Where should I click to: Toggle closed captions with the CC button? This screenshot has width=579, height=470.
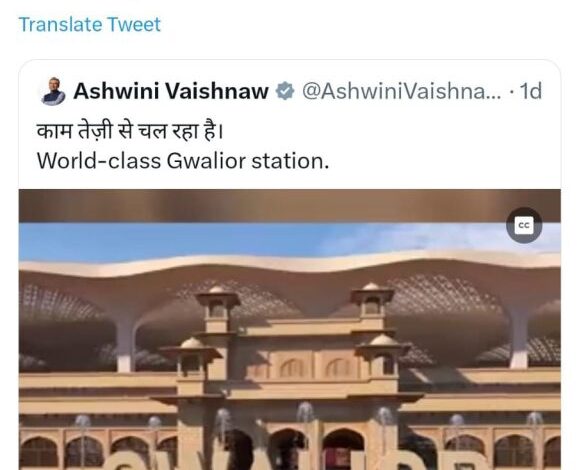pyautogui.click(x=524, y=225)
